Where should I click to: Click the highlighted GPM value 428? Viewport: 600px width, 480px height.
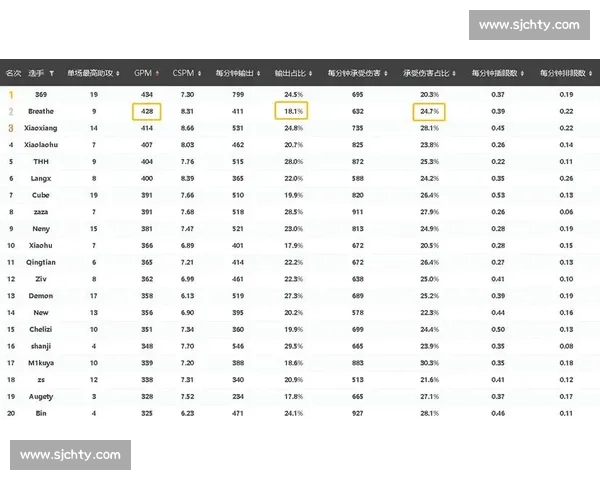147,112
